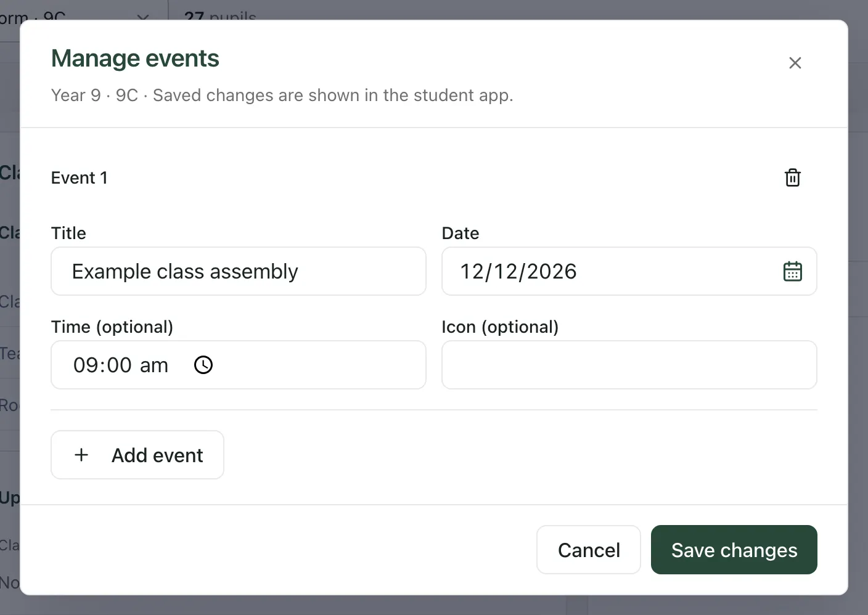Click the Title field label
This screenshot has height=615, width=868.
pos(68,233)
